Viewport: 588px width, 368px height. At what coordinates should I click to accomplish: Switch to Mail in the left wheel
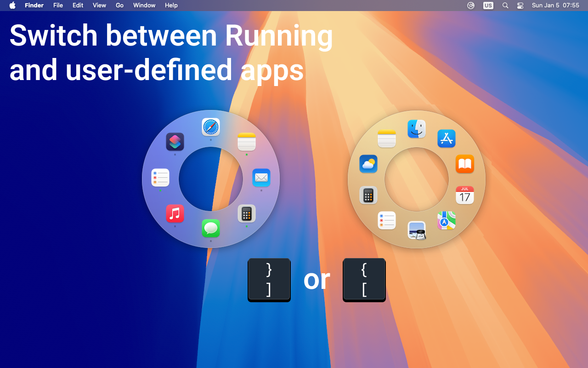(261, 178)
